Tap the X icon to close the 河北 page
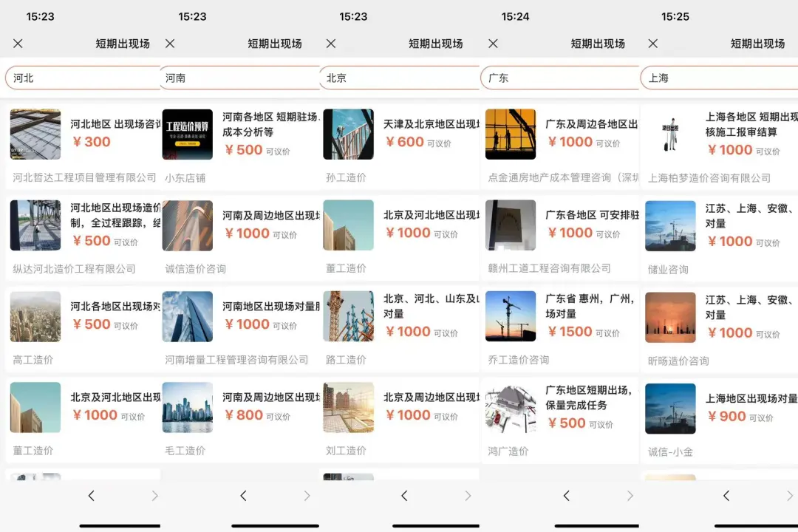Image resolution: width=798 pixels, height=532 pixels. 18,44
